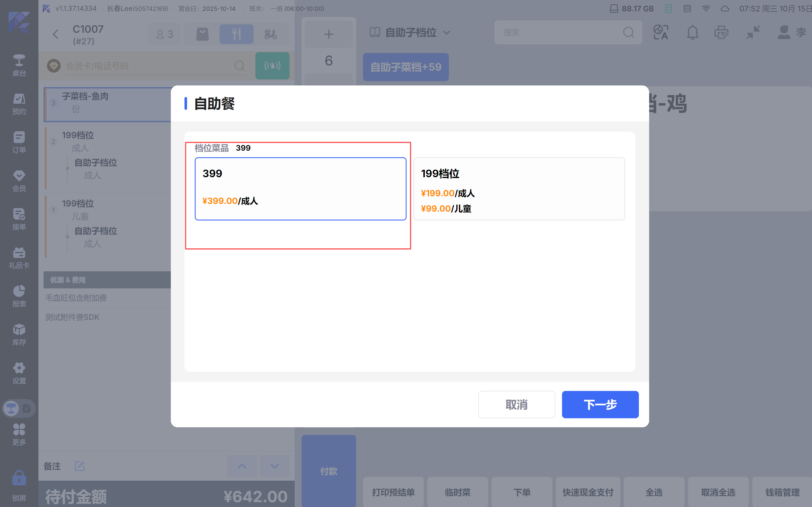812x507 pixels.
Task: Toggle the table/order switch in sidebar
Action: point(19,408)
